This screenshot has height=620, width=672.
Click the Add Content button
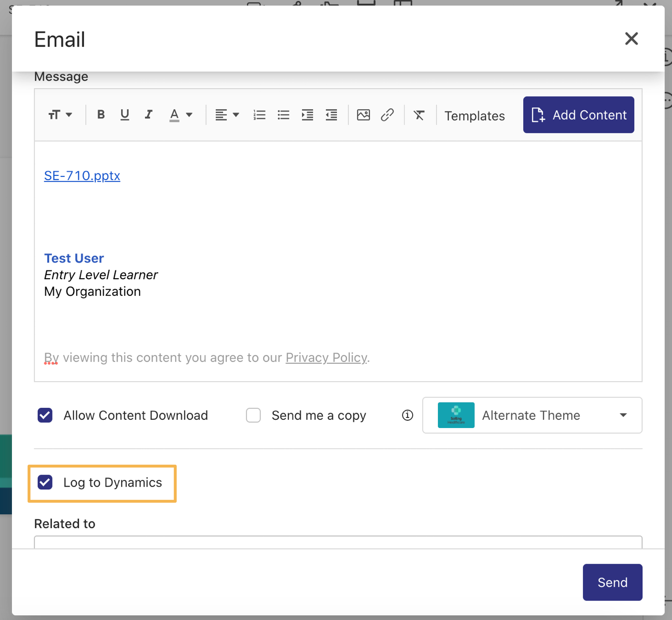[579, 115]
